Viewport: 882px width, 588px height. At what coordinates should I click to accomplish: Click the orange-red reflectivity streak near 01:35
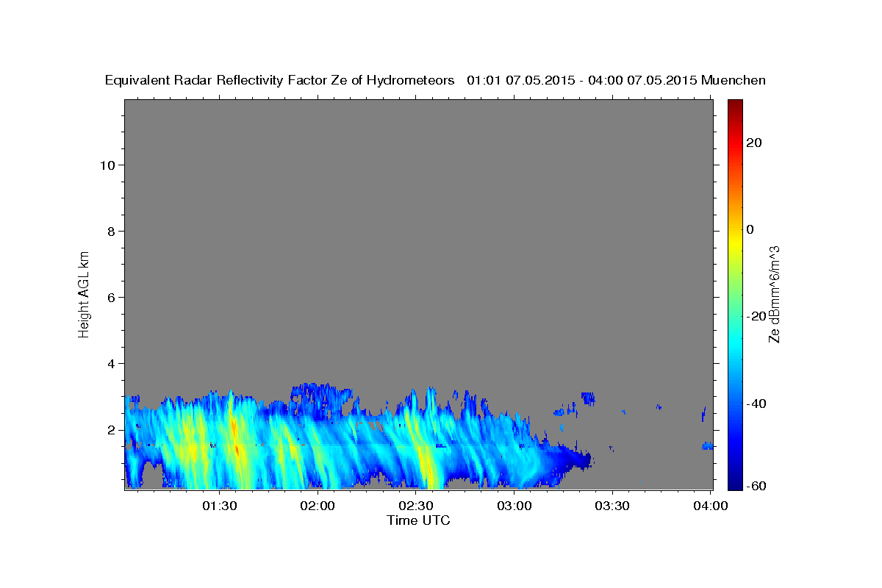click(x=236, y=437)
